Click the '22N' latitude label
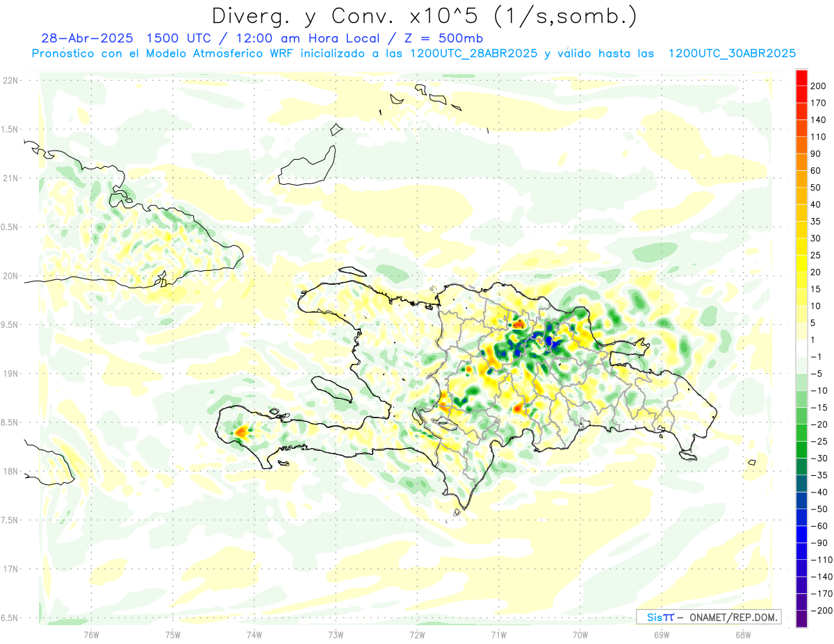This screenshot has width=834, height=644. click(x=10, y=81)
